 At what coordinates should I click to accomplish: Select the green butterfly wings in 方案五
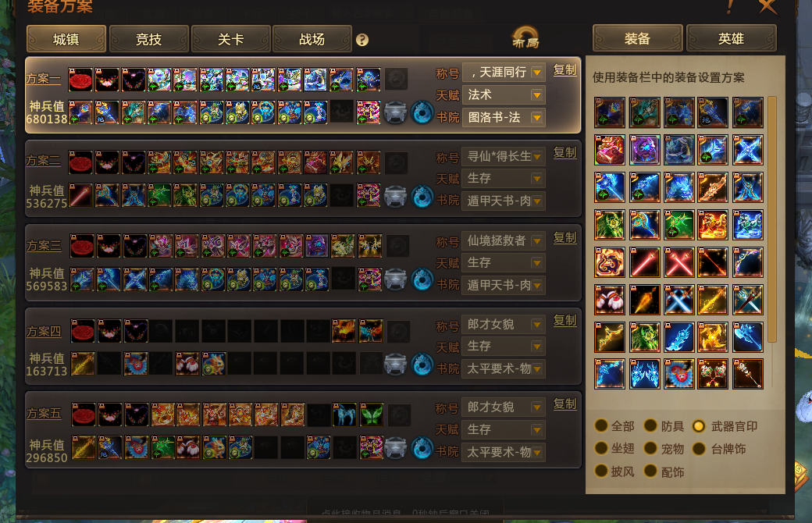tap(372, 414)
